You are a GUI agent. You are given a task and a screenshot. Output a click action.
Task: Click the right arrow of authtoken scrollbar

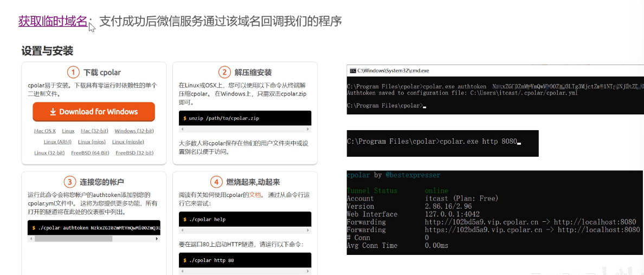[157, 239]
